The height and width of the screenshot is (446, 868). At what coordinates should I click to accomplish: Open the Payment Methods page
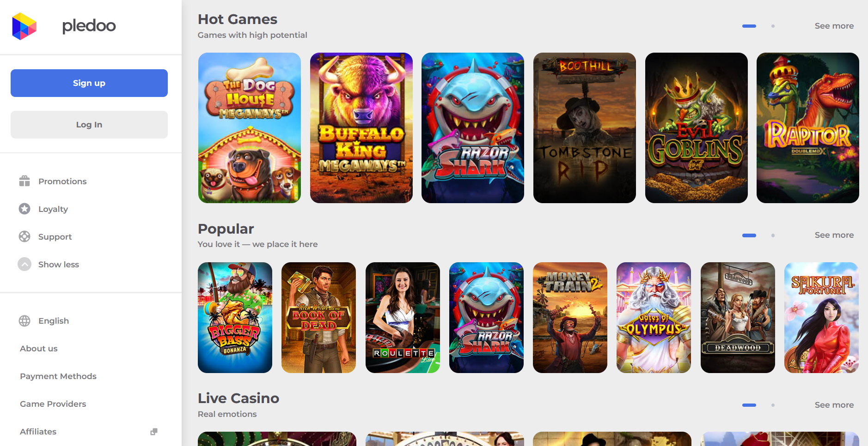pyautogui.click(x=58, y=376)
